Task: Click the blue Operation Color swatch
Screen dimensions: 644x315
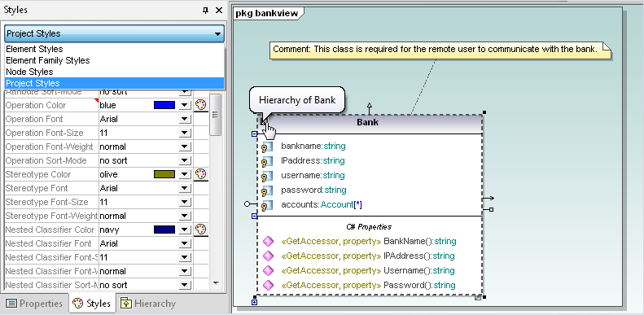Action: click(164, 105)
